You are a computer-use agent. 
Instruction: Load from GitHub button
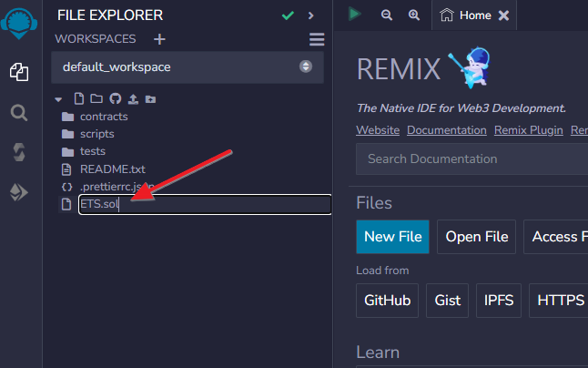click(x=387, y=301)
